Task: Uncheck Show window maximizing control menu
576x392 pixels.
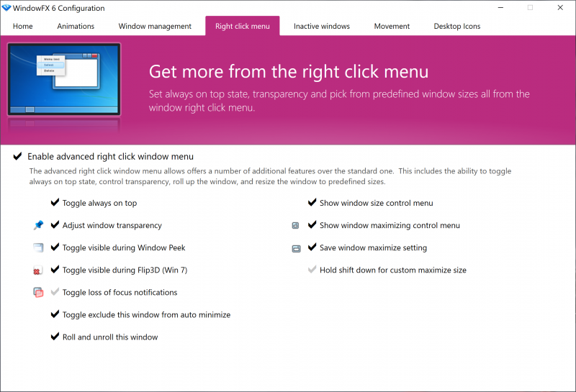Action: tap(312, 225)
